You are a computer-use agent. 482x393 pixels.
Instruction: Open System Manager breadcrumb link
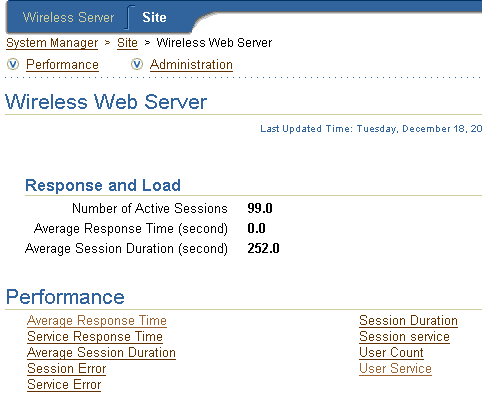52,43
